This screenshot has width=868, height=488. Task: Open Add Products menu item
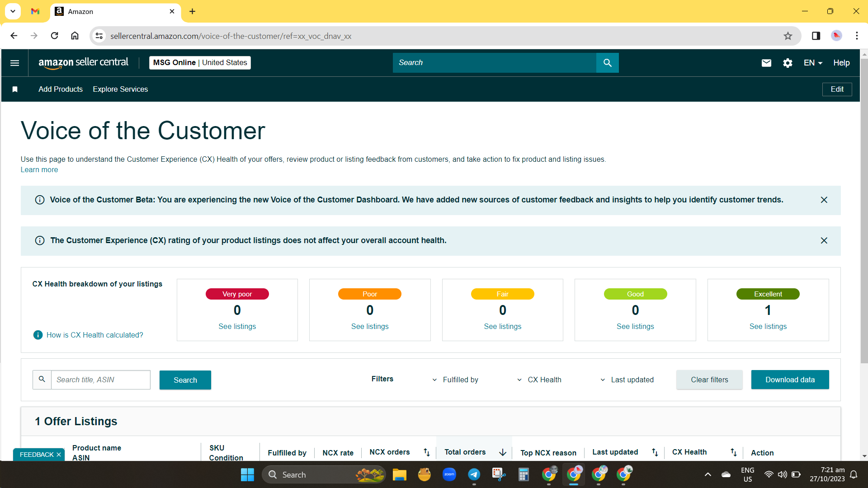tap(61, 89)
